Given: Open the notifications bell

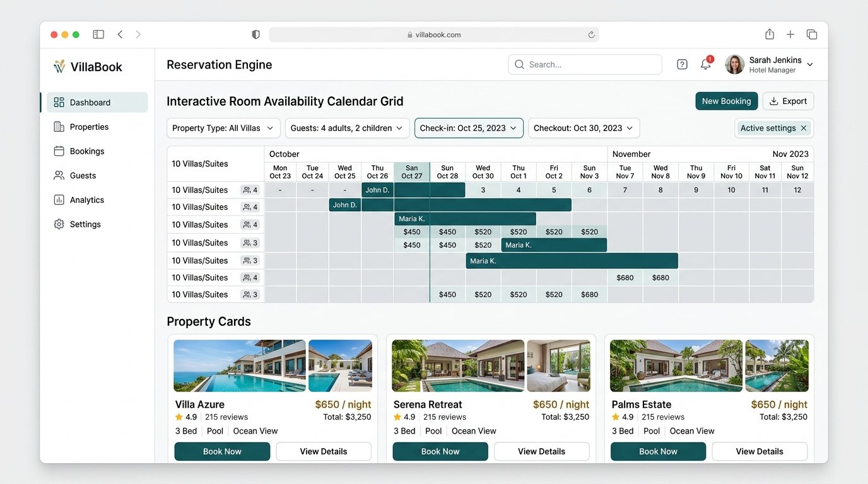Looking at the screenshot, I should [706, 64].
